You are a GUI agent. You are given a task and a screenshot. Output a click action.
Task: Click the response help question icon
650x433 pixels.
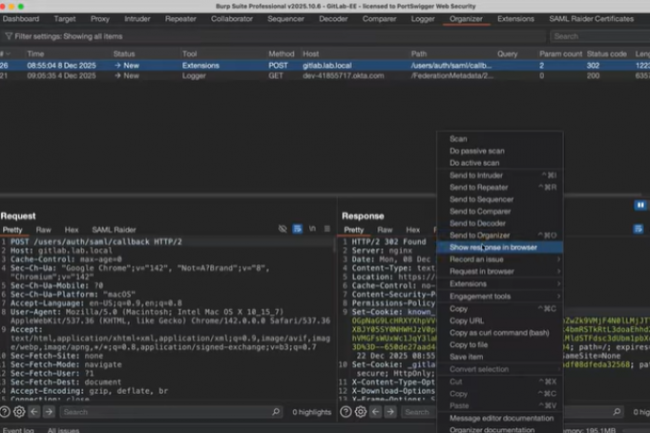[x=346, y=411]
